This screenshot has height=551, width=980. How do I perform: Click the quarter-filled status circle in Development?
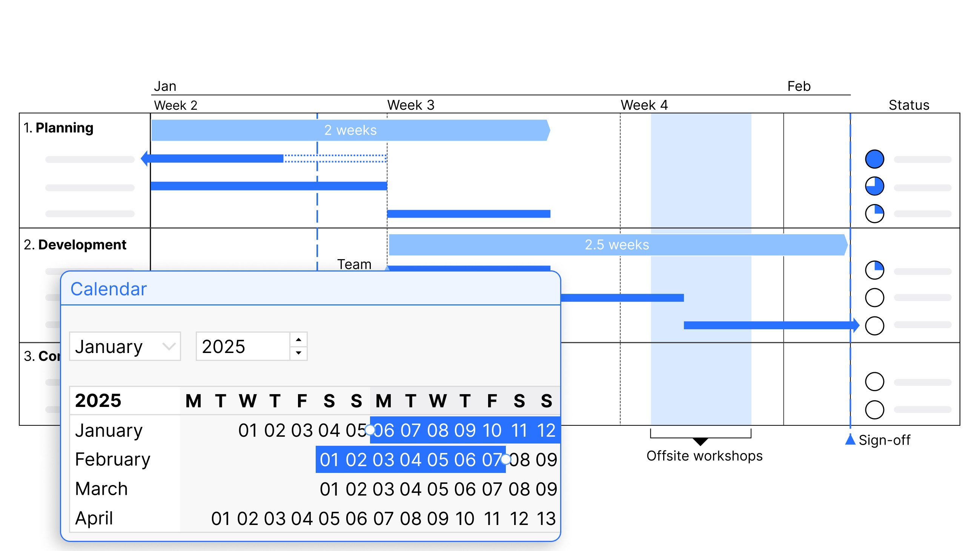coord(874,270)
